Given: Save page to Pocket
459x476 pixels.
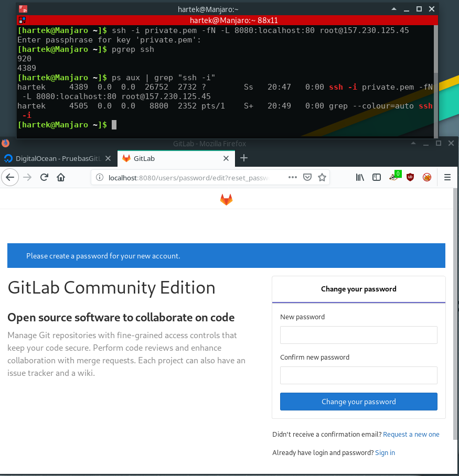Looking at the screenshot, I should (308, 177).
